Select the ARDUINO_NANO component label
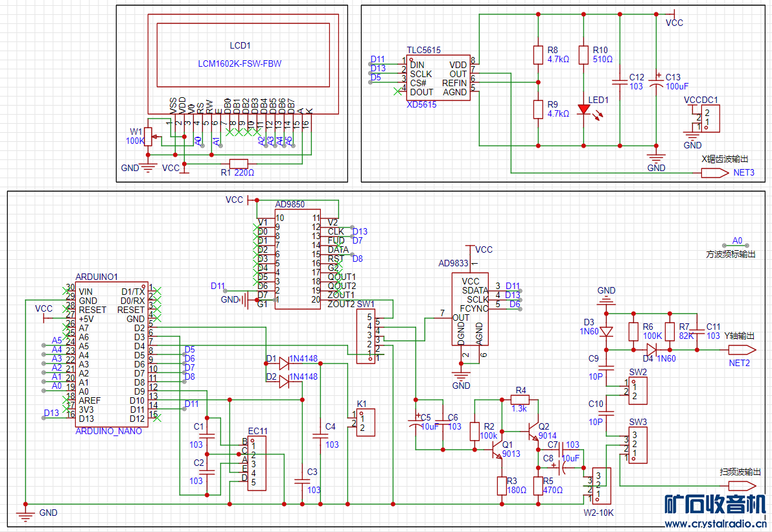Image resolution: width=772 pixels, height=532 pixels. (108, 431)
